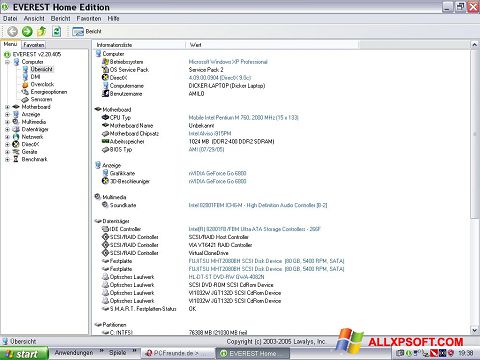Screen dimensions: 480x360
Task: Expand the Anzeige tree node
Action: tap(7, 114)
